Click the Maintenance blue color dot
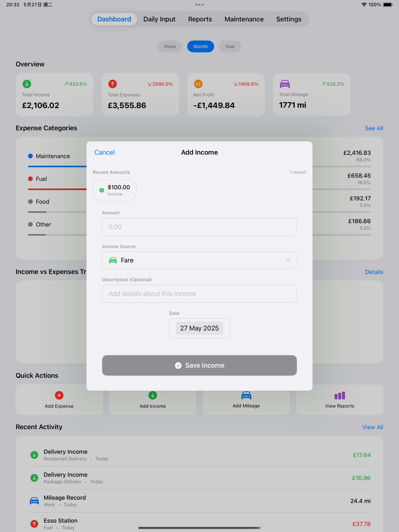This screenshot has width=399, height=532. tap(30, 156)
